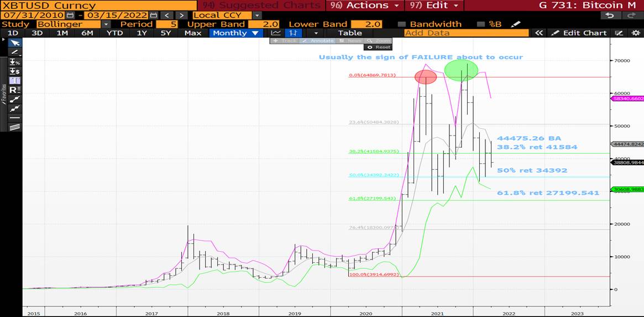Set range to 1D
Screen dimensions: 644x317
coord(13,33)
